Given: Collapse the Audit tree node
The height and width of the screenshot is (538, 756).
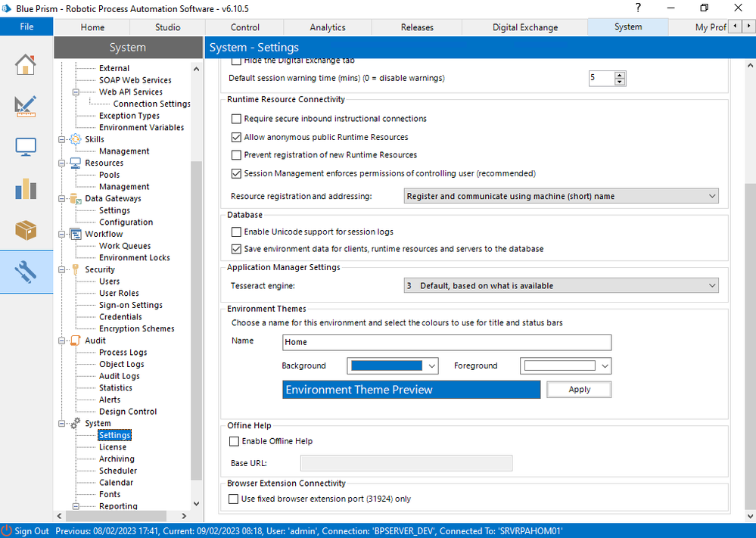Looking at the screenshot, I should coord(62,341).
